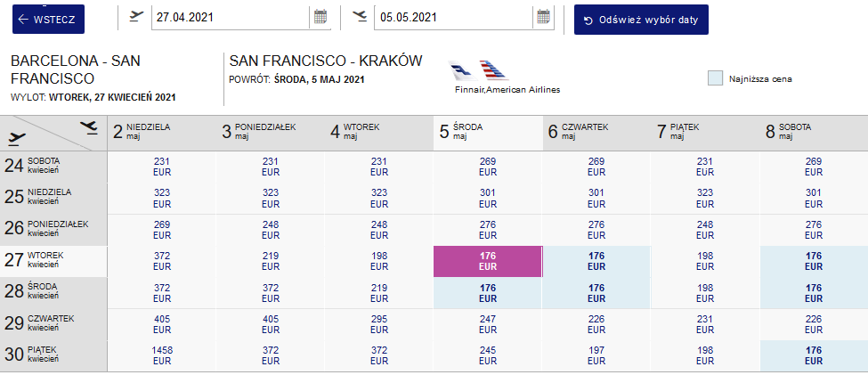Choose the 1458 EUR fare cell

tap(162, 355)
